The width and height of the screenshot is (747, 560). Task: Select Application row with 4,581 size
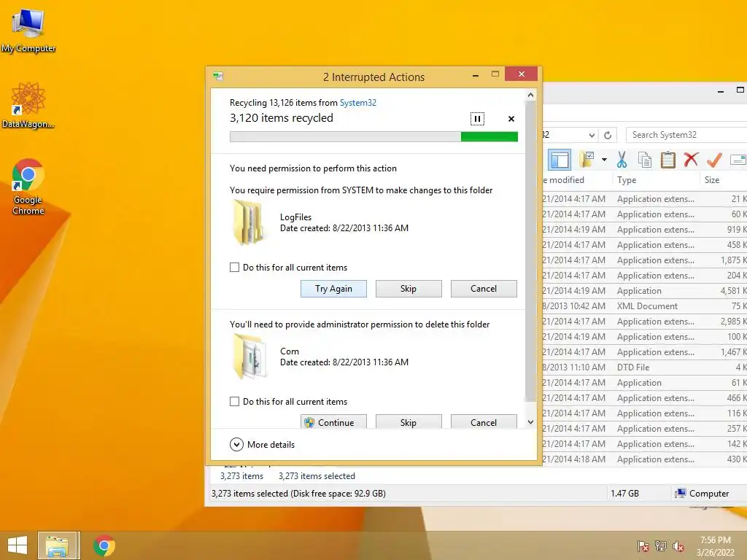click(645, 291)
